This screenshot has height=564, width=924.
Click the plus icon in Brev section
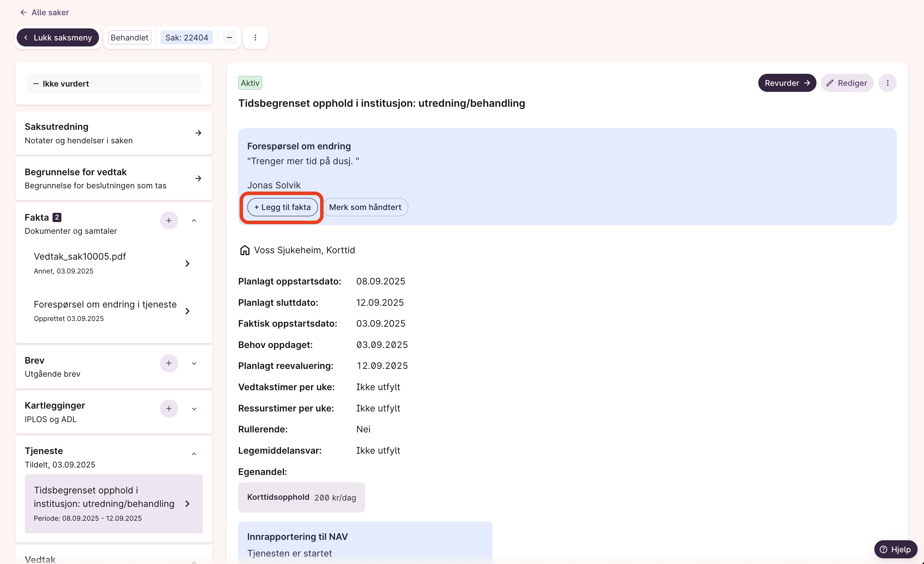[169, 363]
